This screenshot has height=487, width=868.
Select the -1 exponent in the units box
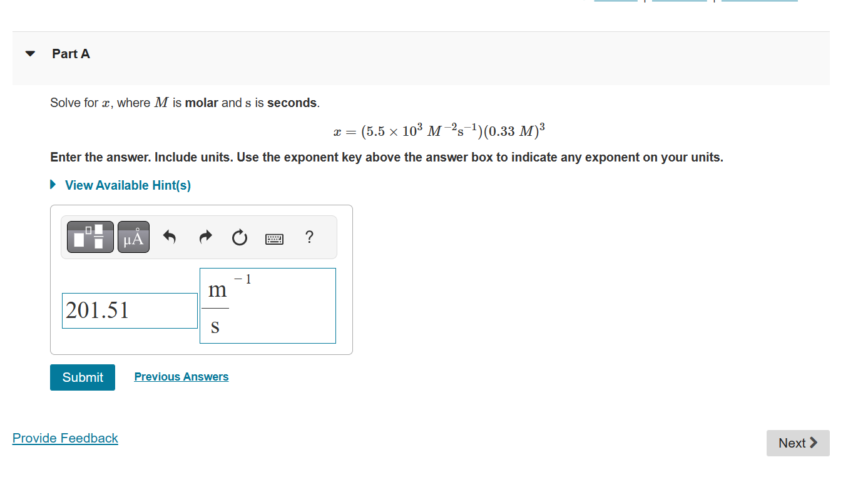coord(242,279)
